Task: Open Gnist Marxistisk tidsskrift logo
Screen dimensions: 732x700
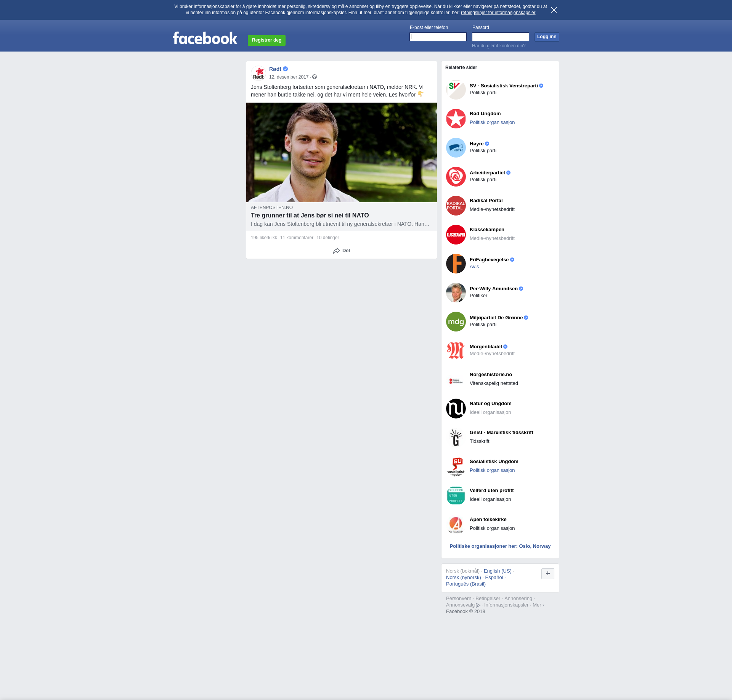Action: (x=456, y=438)
